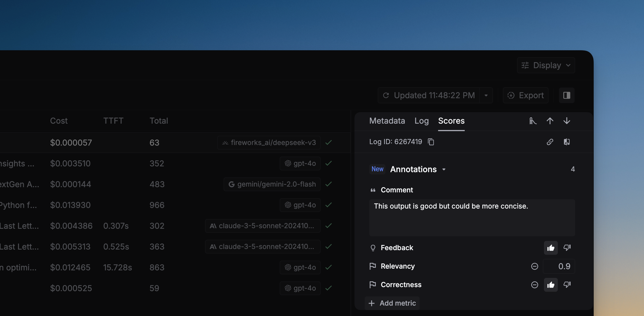Click the TTFT column header
Image resolution: width=644 pixels, height=316 pixels.
(x=113, y=121)
